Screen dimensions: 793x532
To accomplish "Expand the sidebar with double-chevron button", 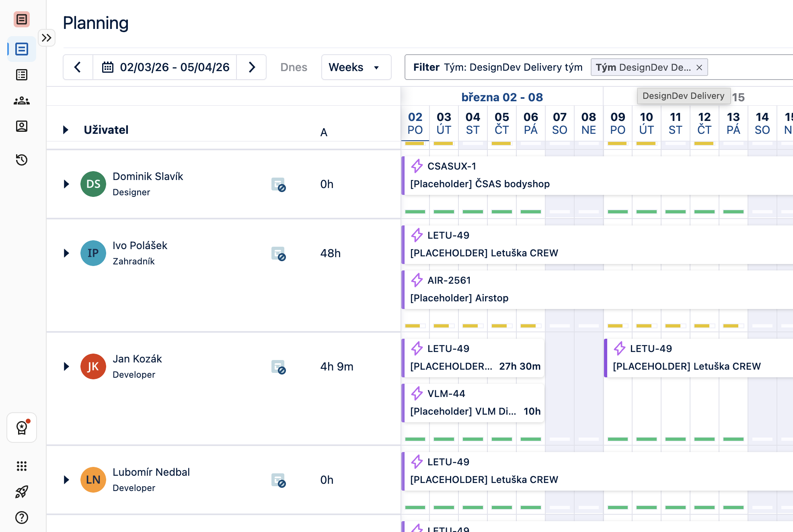I will click(47, 38).
